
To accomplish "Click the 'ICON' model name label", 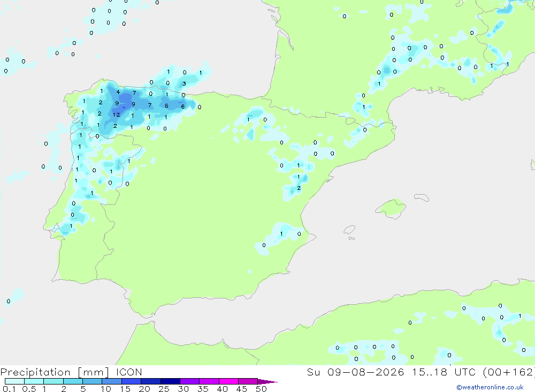I will 129,372.
